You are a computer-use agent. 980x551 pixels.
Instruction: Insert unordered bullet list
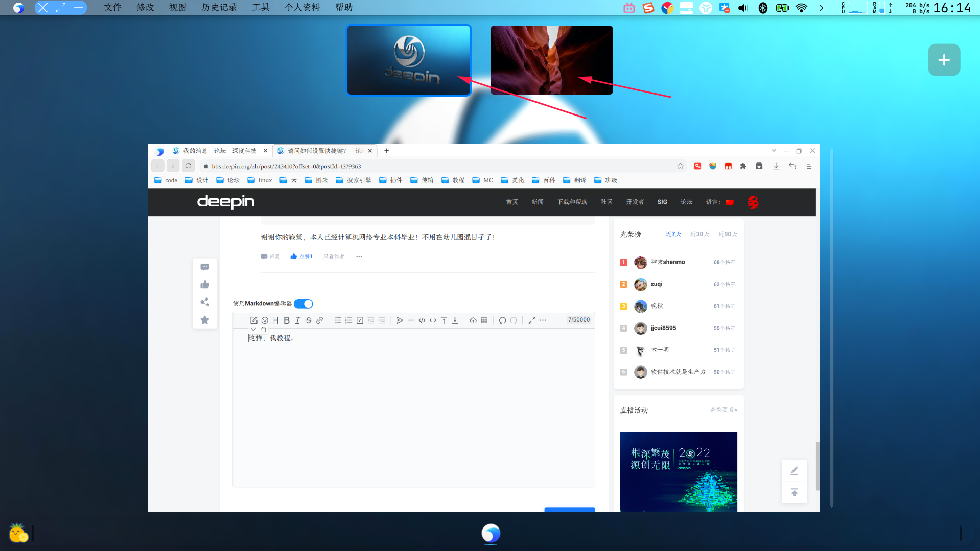[x=338, y=320]
